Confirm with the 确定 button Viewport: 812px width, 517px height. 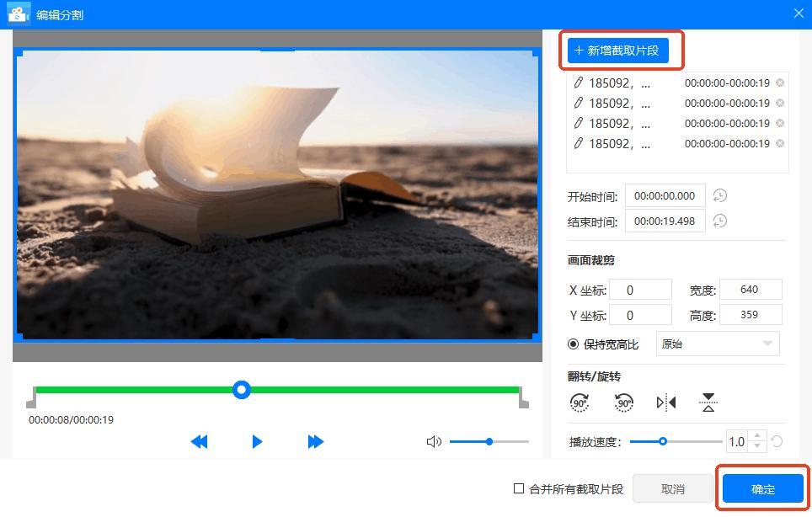tap(762, 489)
